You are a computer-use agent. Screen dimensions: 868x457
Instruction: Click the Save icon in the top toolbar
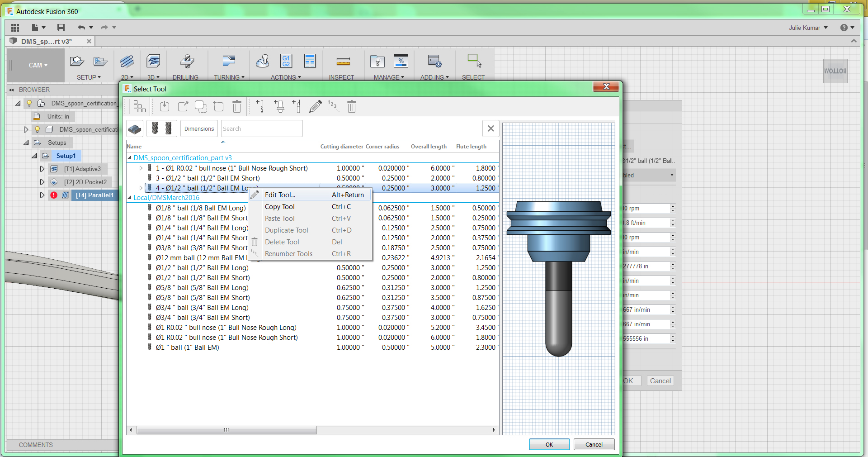coord(61,28)
